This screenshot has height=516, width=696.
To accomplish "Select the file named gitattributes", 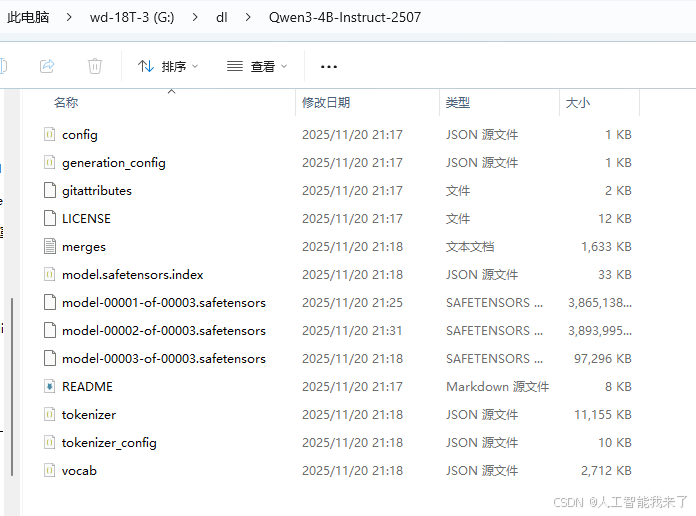I will click(x=97, y=191).
